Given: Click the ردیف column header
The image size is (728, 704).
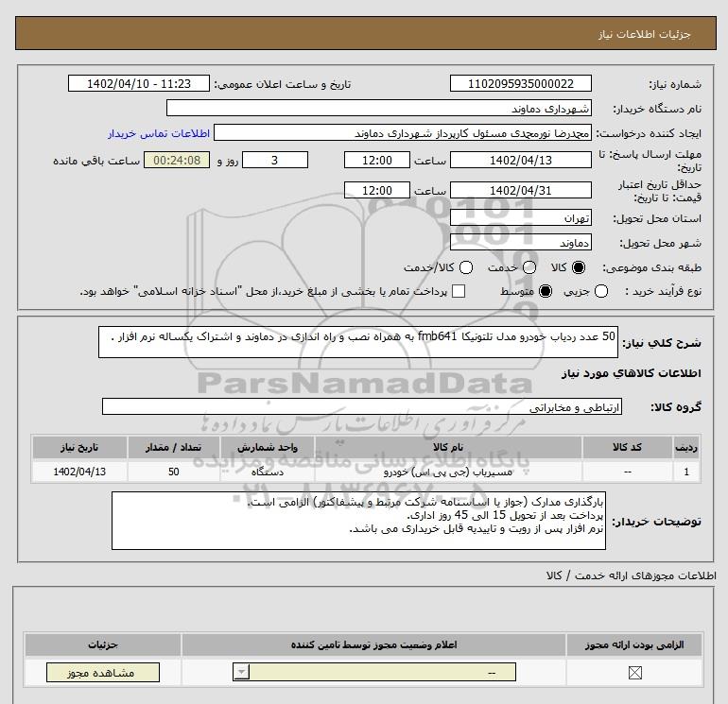Looking at the screenshot, I should [686, 447].
